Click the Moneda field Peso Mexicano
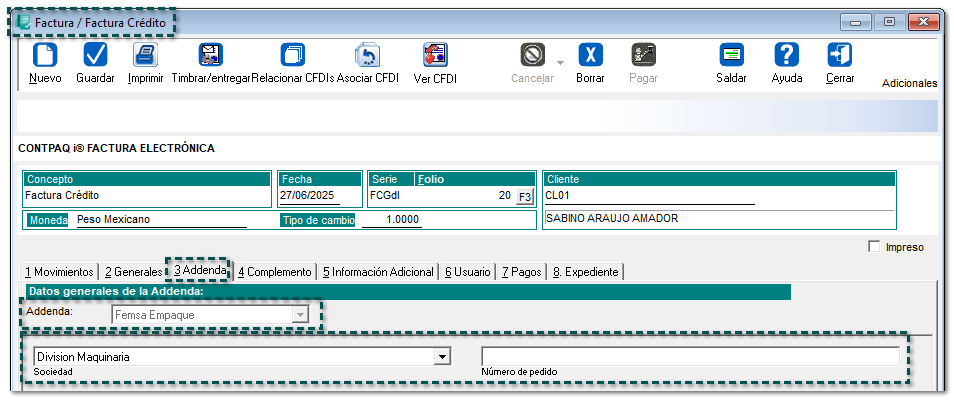This screenshot has height=400, width=954. pos(162,220)
